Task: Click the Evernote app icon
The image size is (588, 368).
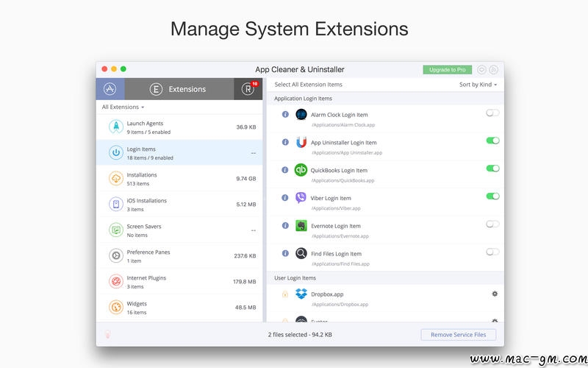Action: click(x=301, y=225)
